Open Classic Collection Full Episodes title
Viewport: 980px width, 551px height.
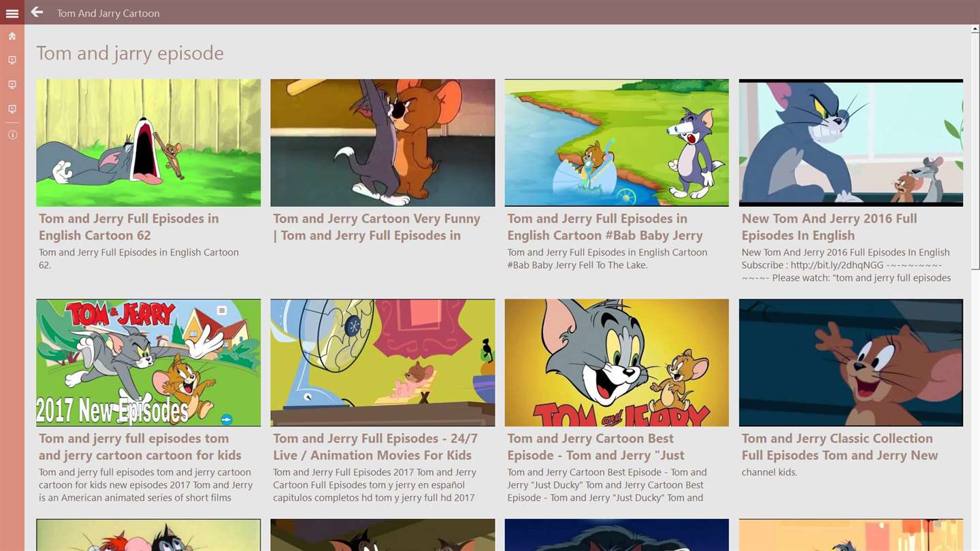click(840, 447)
